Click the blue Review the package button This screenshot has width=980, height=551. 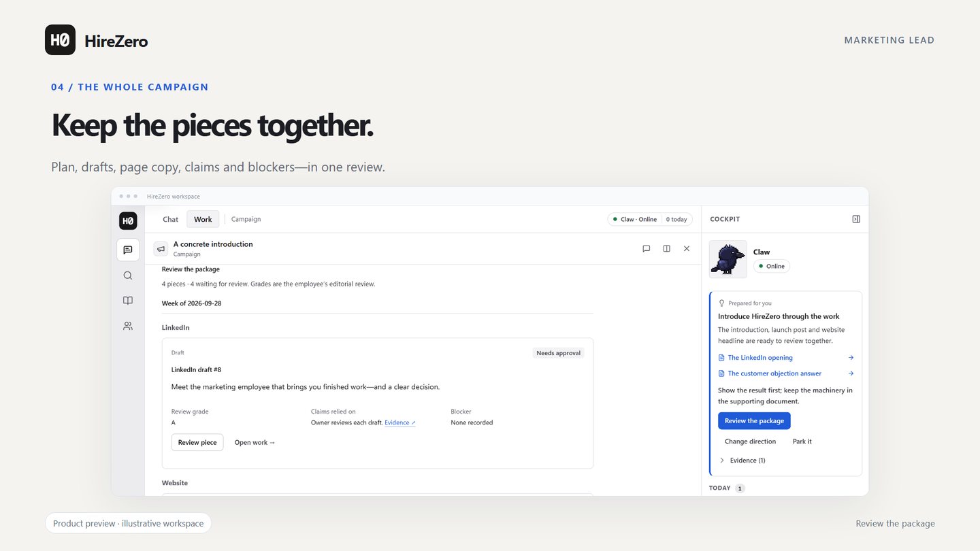(x=754, y=421)
